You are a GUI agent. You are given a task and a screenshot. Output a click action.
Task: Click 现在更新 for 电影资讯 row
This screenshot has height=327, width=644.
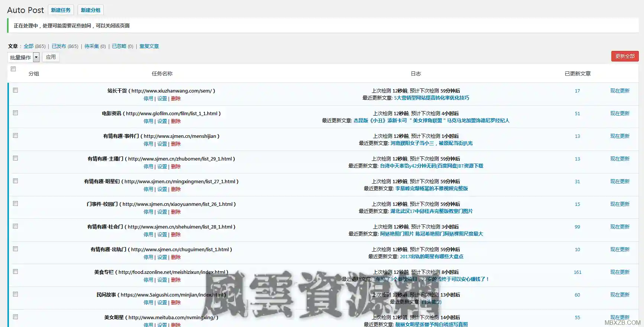click(620, 113)
